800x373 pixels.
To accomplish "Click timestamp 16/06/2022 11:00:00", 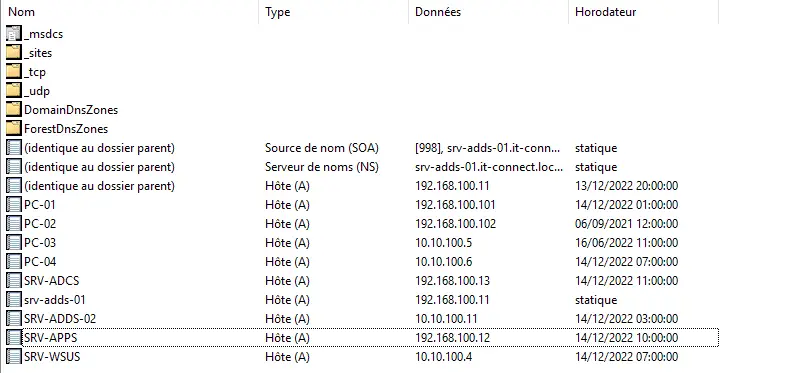I will (x=627, y=242).
